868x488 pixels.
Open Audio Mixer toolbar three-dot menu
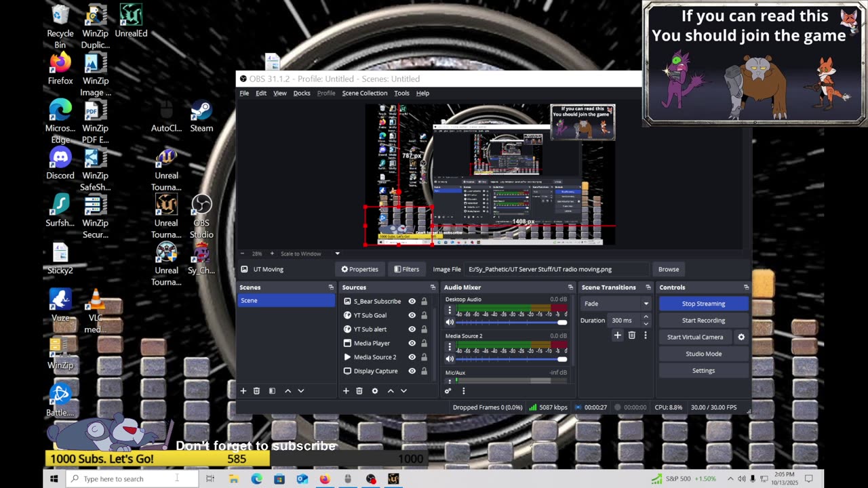click(463, 390)
